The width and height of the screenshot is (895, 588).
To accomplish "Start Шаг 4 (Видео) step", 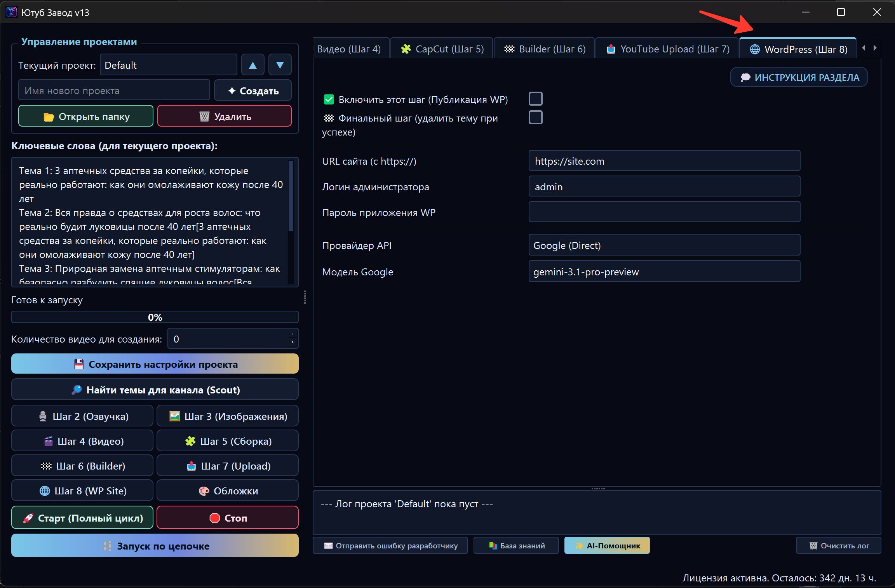I will [82, 441].
